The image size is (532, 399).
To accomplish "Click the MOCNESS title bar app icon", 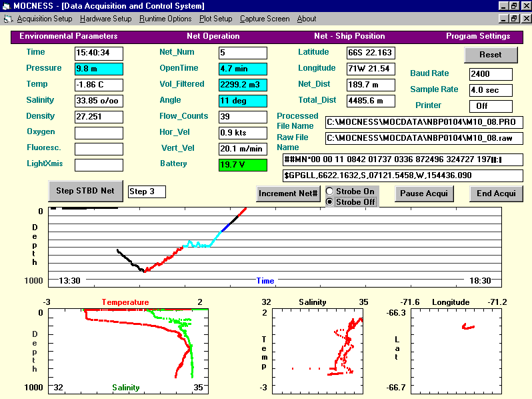I will coord(7,6).
